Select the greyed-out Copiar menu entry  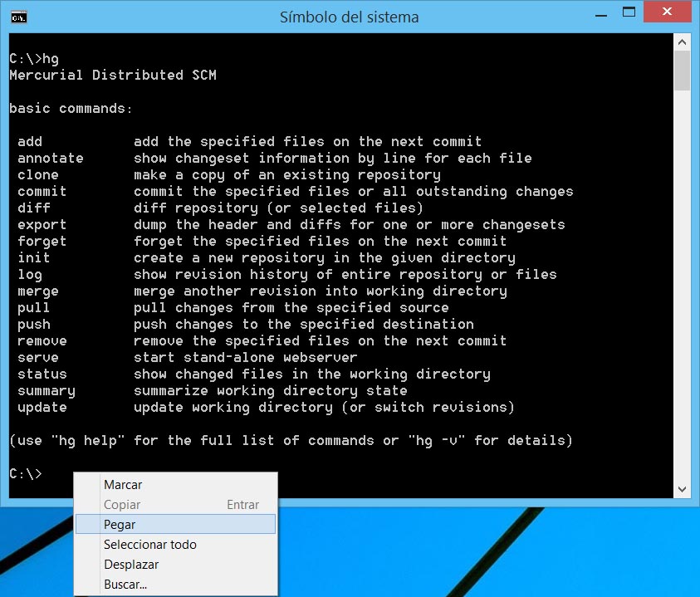[x=122, y=505]
